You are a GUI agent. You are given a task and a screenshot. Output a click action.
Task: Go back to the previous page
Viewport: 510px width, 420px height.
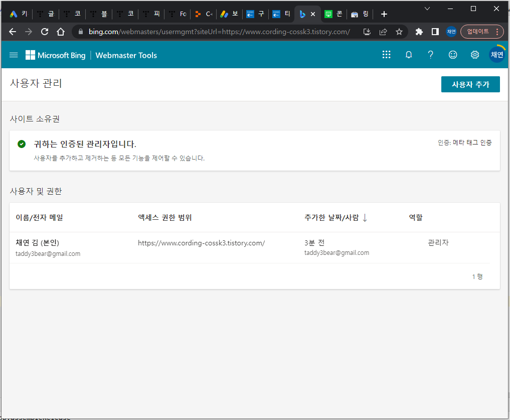click(13, 32)
